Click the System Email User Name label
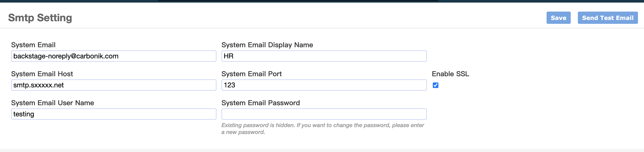 (x=53, y=103)
